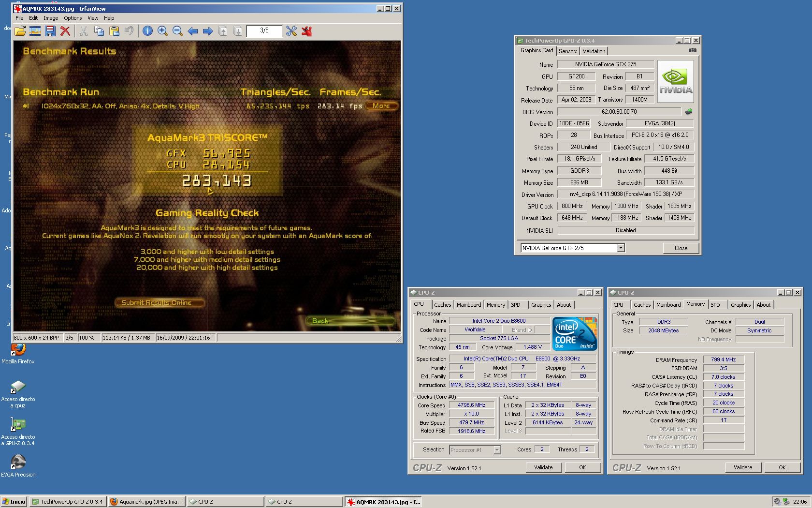Switch to TechPowerUp GPU-Z taskbar button
The height and width of the screenshot is (508, 812).
[67, 502]
